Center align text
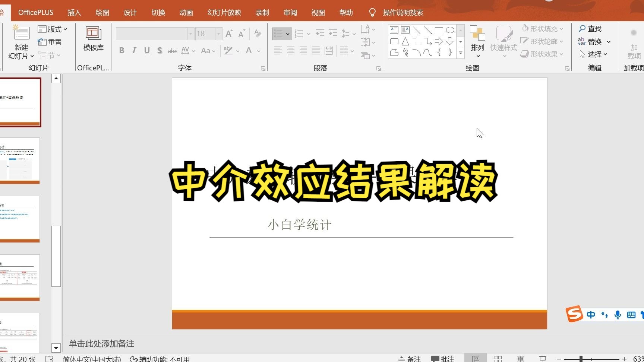Viewport: 644px width, 362px height. coord(290,51)
